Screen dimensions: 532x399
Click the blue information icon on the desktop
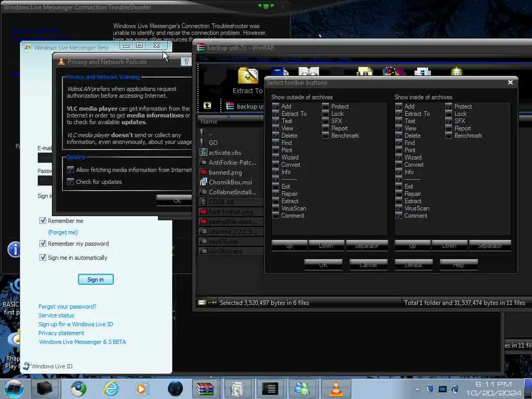pos(14,249)
